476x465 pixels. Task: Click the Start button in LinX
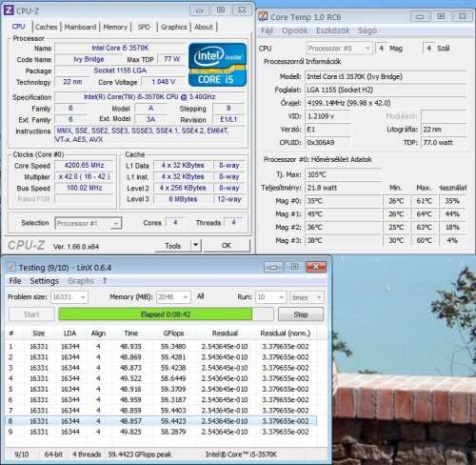pos(31,314)
